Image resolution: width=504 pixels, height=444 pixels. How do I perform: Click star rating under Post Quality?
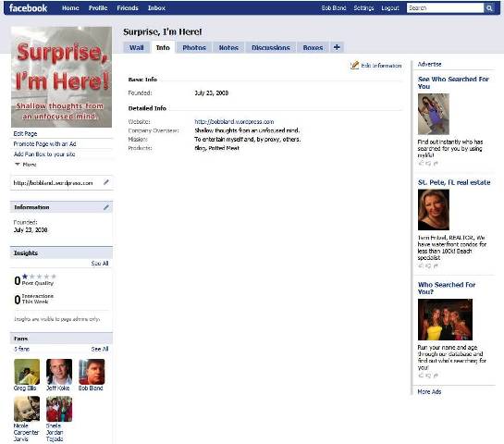tap(39, 277)
